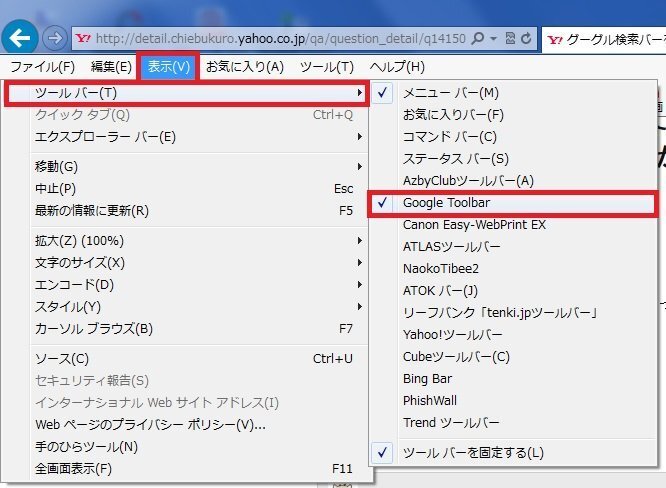Toggle お気に入りバー(F) toolbar
Screen dimensions: 666x488
513,115
